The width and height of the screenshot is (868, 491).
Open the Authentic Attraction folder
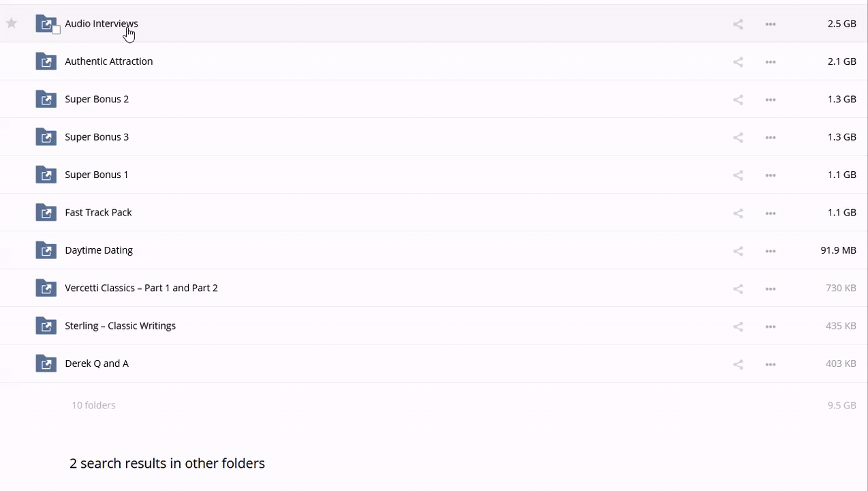[108, 61]
